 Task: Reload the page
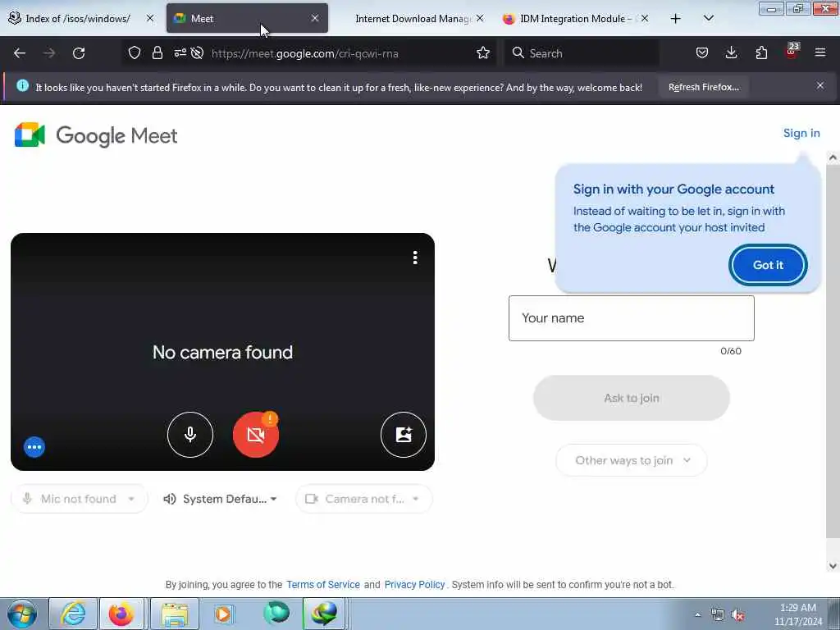[x=79, y=53]
